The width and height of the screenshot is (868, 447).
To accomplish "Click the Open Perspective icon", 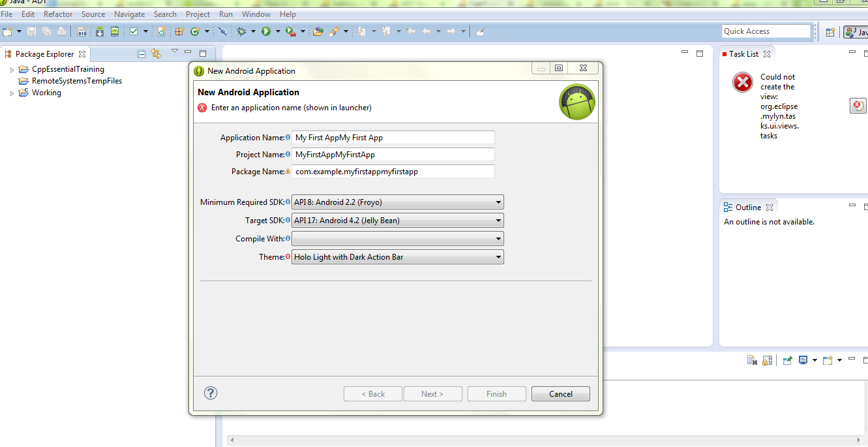I will 830,32.
